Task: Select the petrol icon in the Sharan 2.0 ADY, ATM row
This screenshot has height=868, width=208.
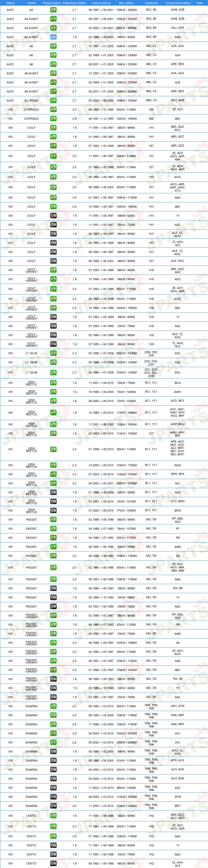Action: pos(53,706)
